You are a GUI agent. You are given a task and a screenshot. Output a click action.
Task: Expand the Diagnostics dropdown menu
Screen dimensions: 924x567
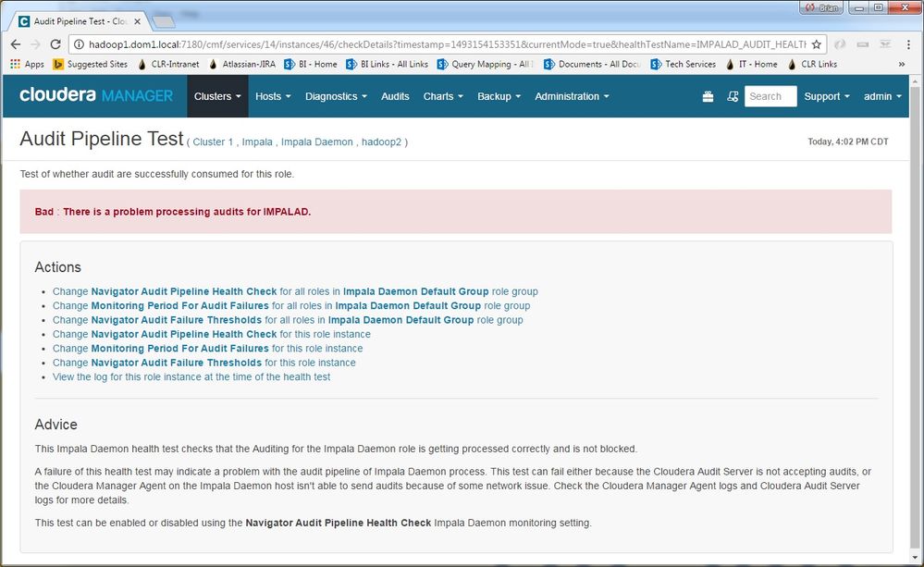pyautogui.click(x=336, y=96)
